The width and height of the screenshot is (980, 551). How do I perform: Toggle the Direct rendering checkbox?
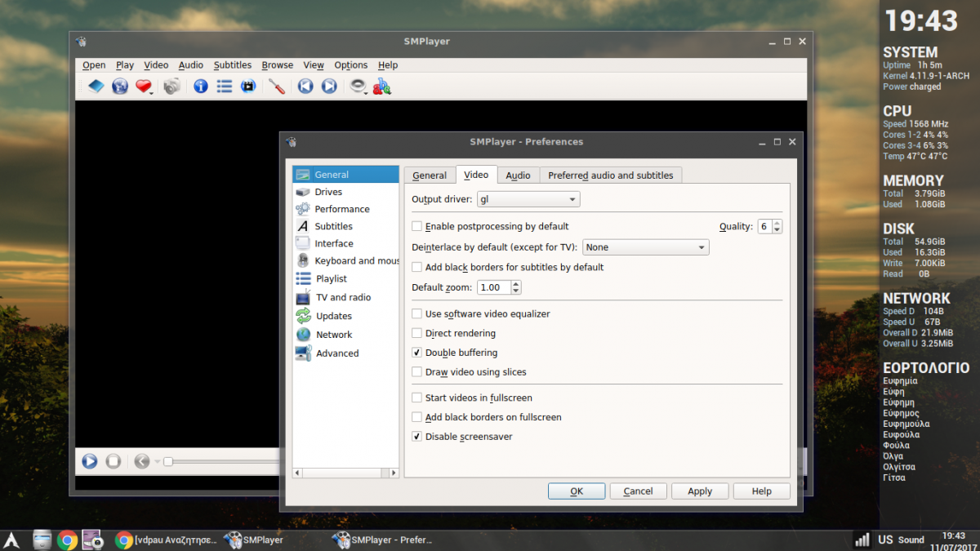[417, 333]
